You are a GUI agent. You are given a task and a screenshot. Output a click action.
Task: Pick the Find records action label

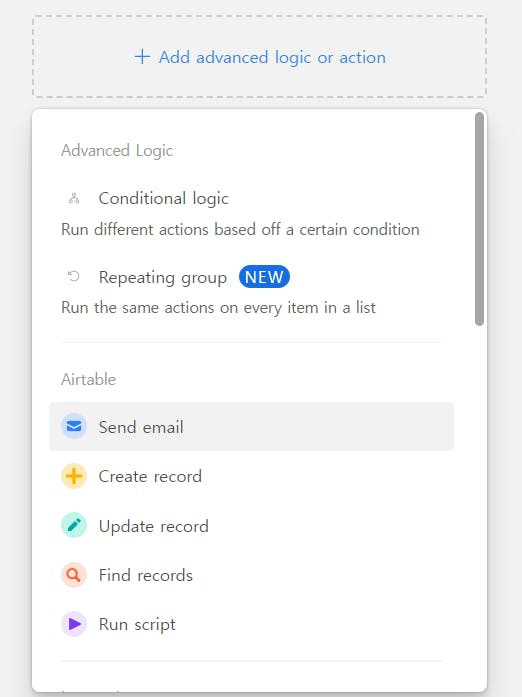[146, 575]
